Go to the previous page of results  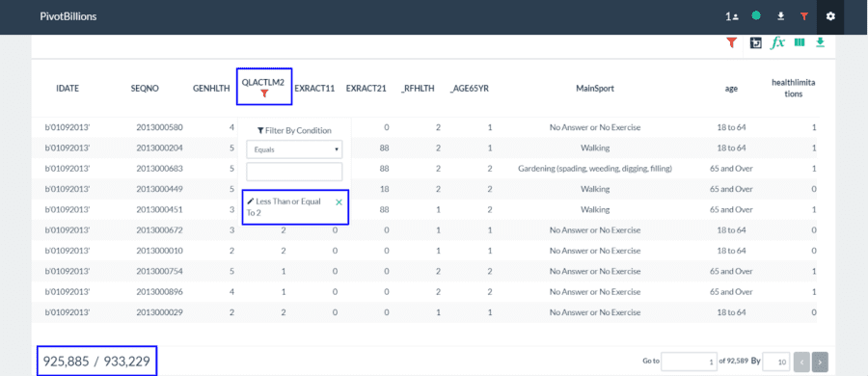(x=801, y=362)
